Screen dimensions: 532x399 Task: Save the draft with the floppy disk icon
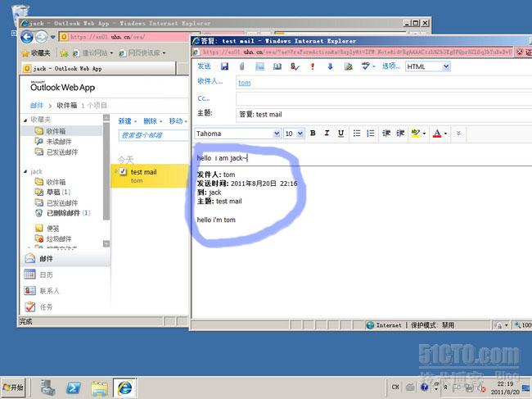224,66
